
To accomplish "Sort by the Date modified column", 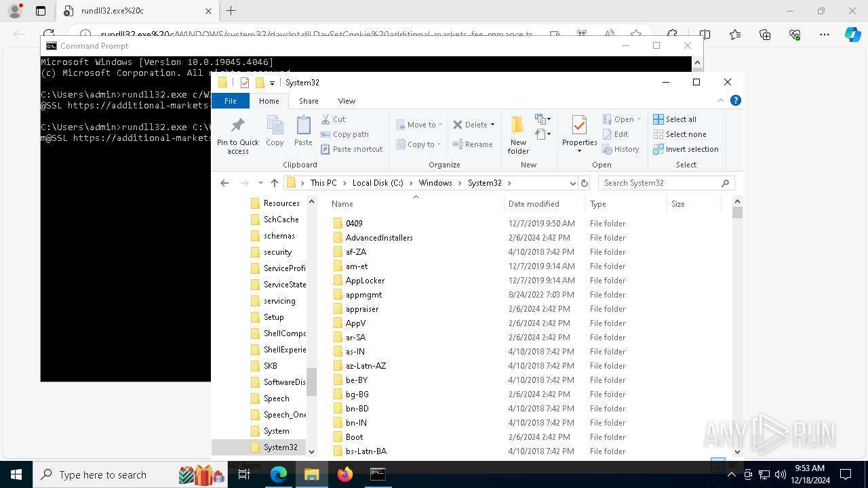I will click(x=545, y=204).
